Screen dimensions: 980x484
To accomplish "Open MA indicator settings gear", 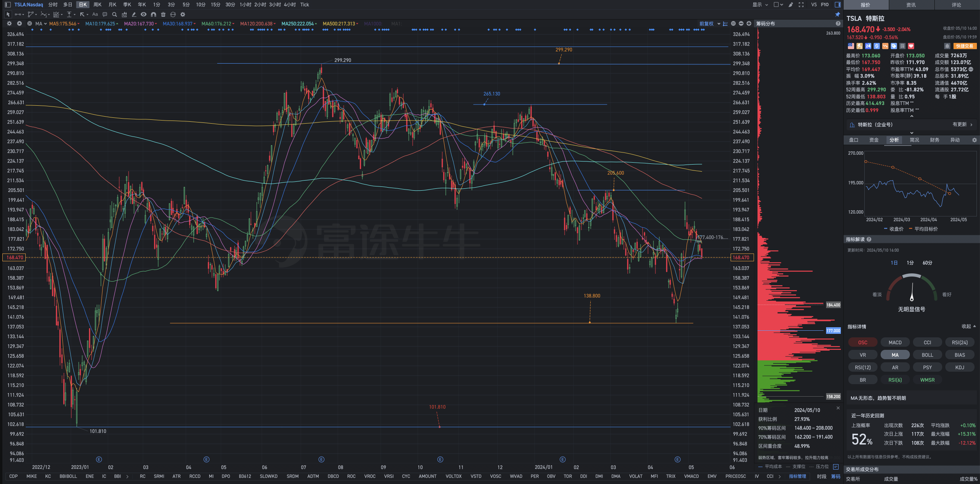I will tap(9, 23).
